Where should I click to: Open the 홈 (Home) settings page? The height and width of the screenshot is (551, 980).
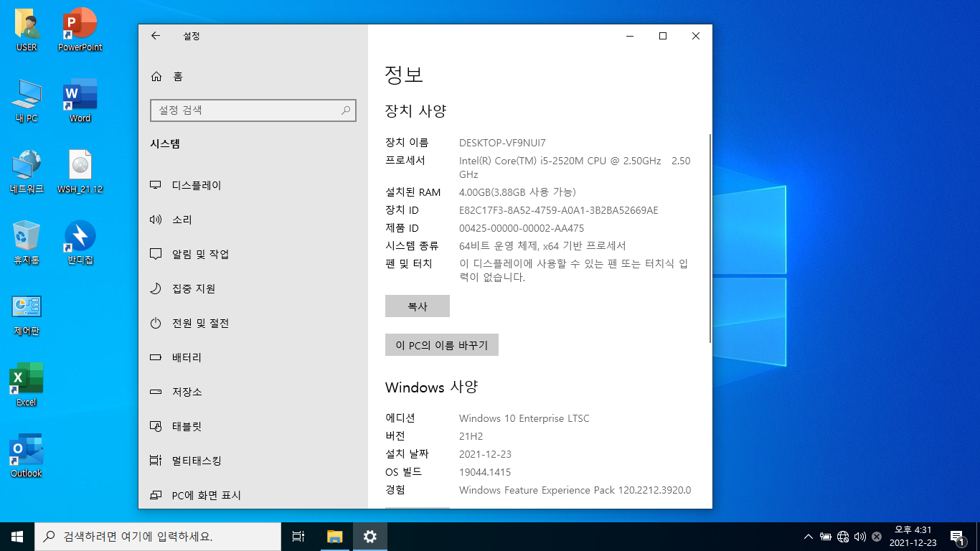click(253, 76)
